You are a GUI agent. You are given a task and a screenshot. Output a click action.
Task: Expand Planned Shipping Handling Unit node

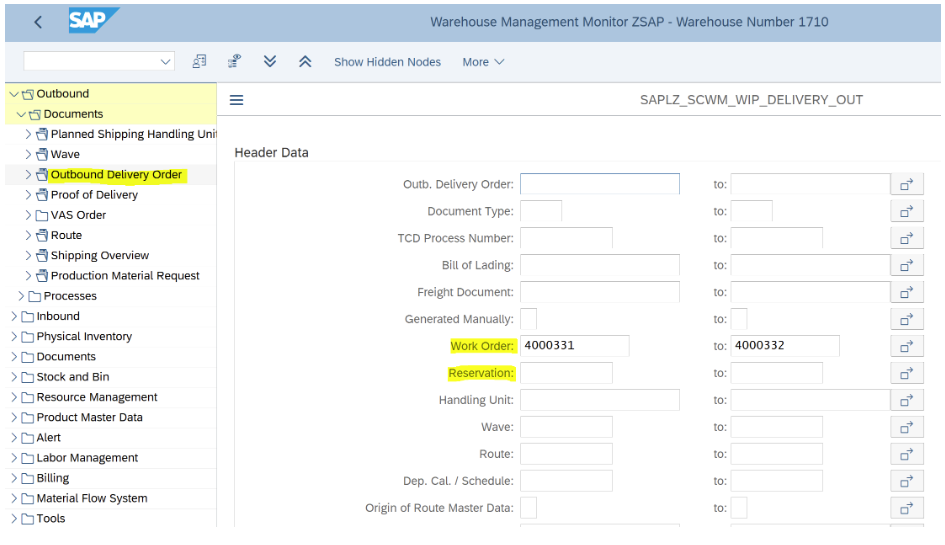pyautogui.click(x=28, y=134)
